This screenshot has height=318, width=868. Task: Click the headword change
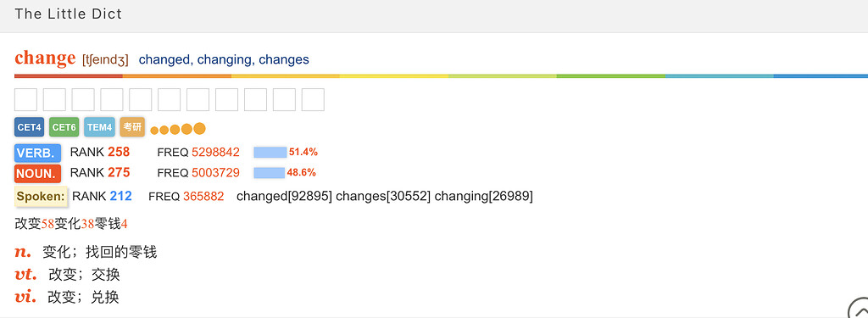pos(46,58)
